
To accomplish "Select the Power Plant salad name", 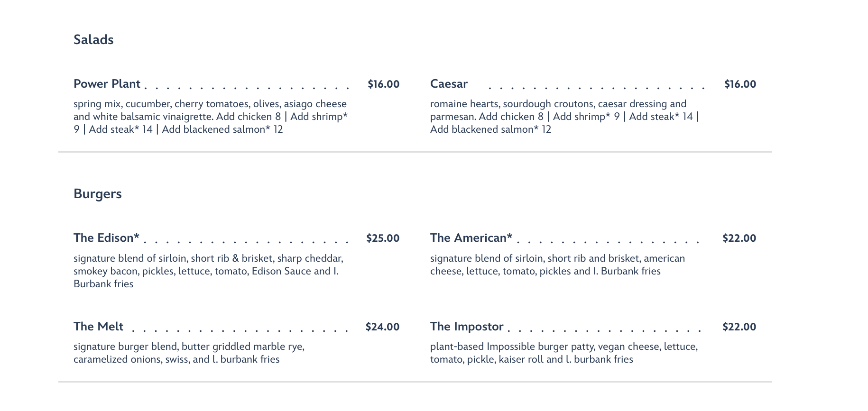I will (107, 84).
